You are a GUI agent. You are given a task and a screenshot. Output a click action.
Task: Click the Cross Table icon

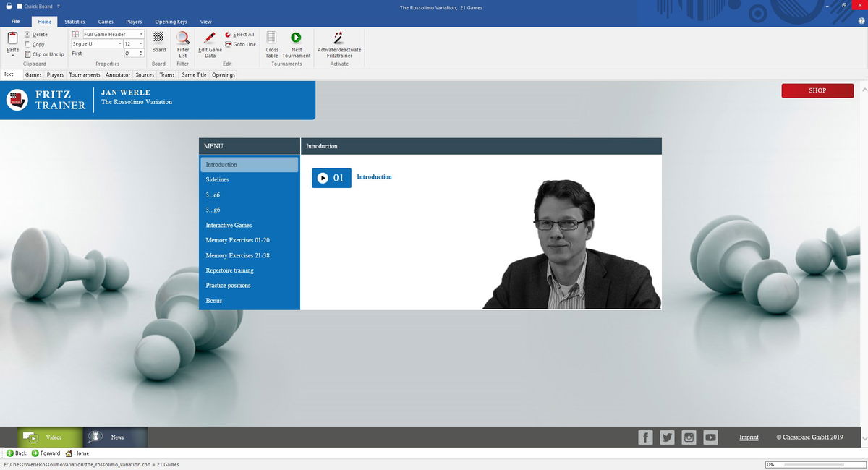tap(272, 38)
